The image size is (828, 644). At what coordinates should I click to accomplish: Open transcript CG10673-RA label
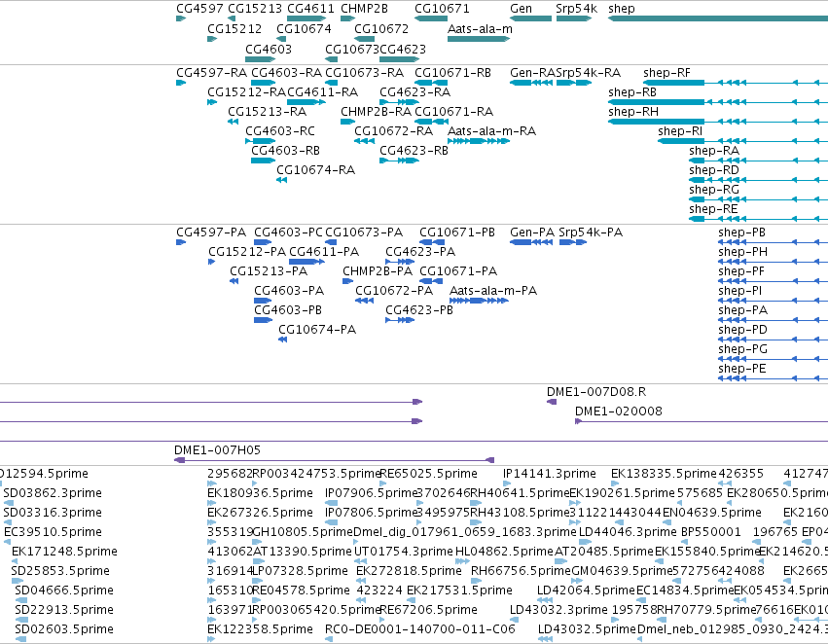pyautogui.click(x=364, y=73)
